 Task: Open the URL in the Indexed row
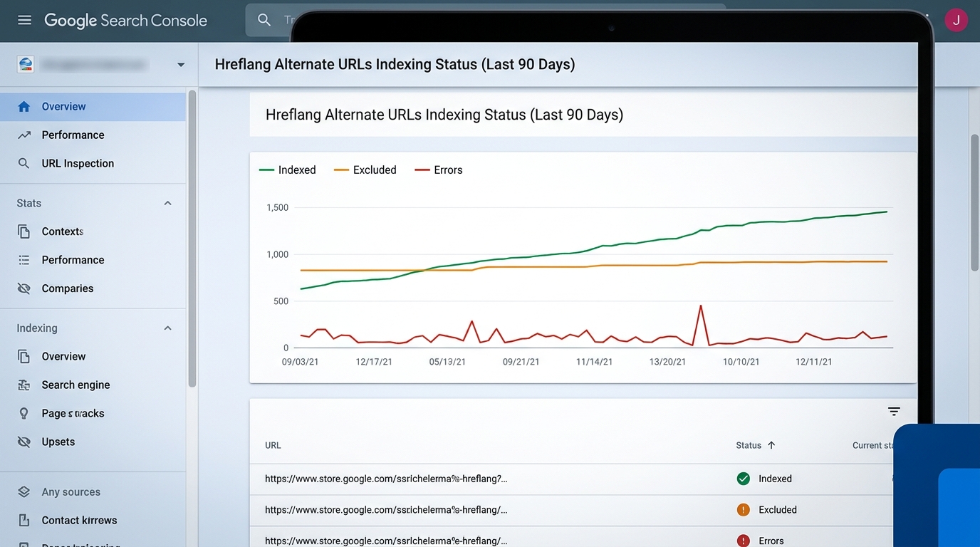pos(386,479)
